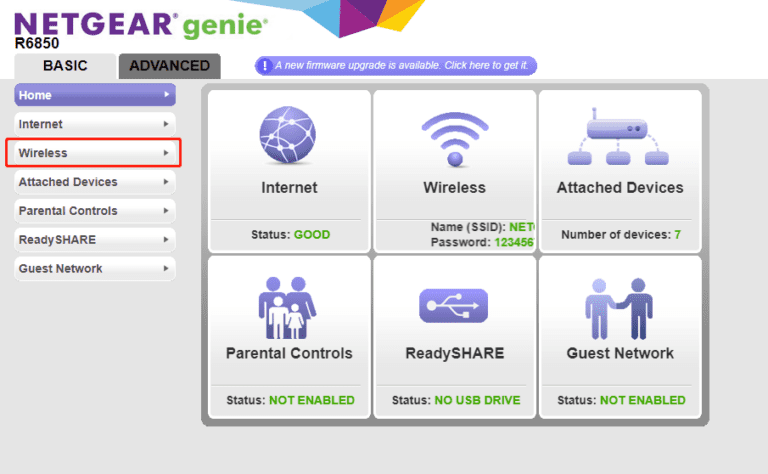
Task: Click the Number of devices count
Action: pyautogui.click(x=677, y=235)
